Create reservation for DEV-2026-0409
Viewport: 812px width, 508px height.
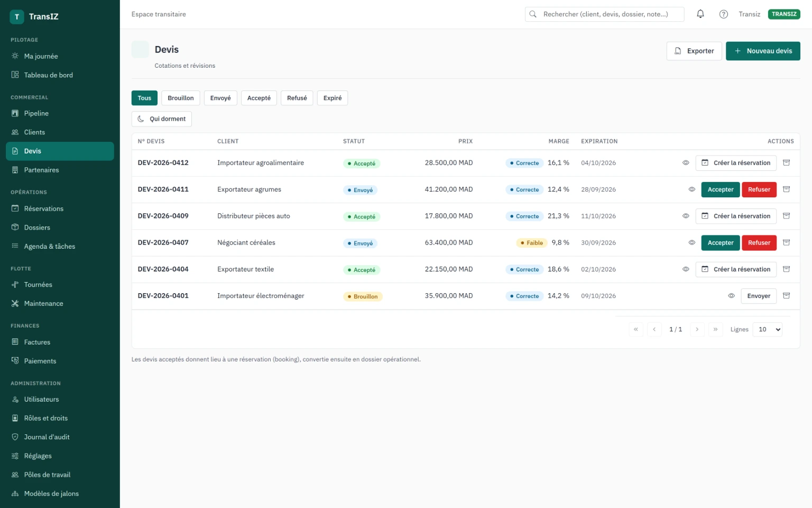736,216
